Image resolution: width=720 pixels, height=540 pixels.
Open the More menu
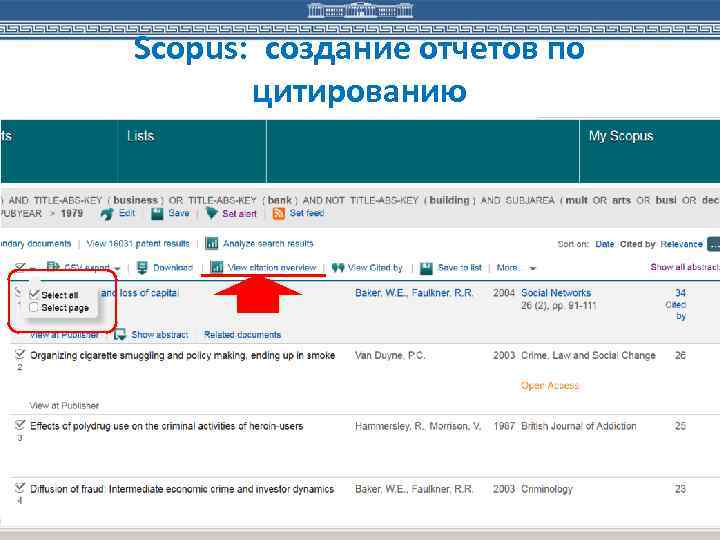tap(508, 267)
